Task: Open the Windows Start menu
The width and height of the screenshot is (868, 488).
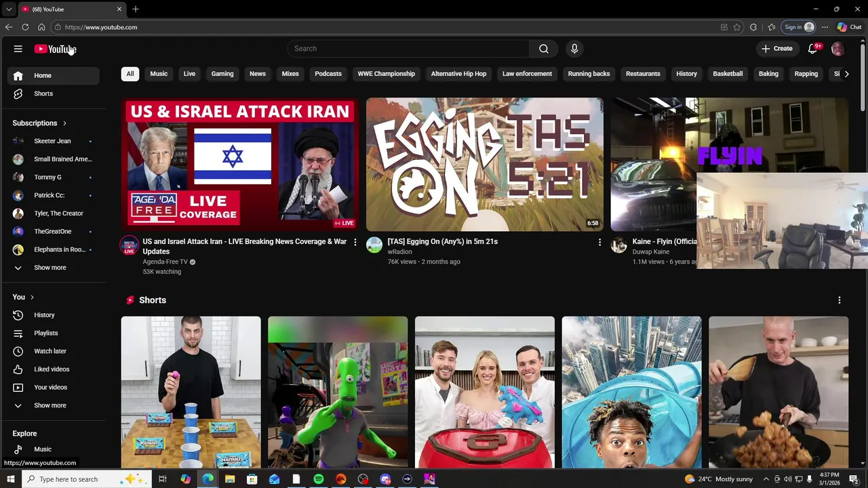Action: coord(10,479)
